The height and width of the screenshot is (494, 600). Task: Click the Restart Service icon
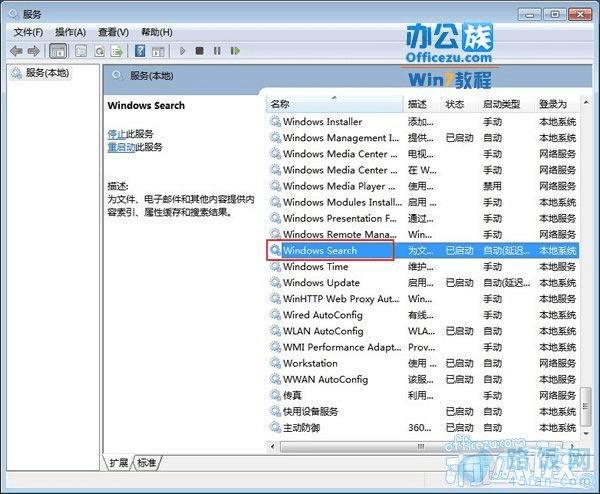pos(235,51)
